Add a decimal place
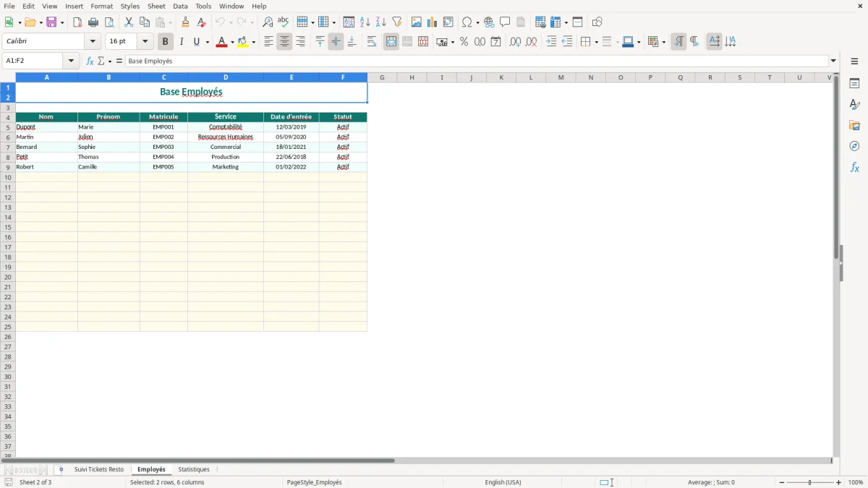The height and width of the screenshot is (488, 868). [515, 42]
